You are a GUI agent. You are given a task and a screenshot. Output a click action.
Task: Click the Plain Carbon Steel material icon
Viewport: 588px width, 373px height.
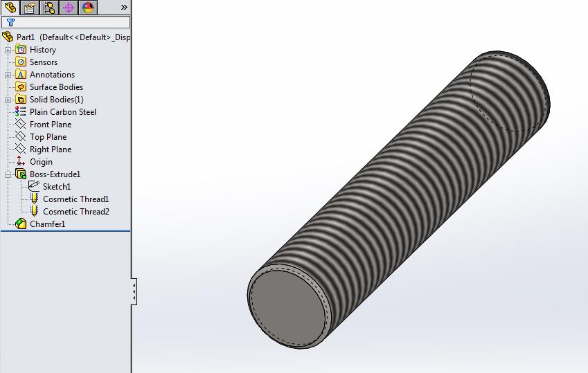point(20,111)
